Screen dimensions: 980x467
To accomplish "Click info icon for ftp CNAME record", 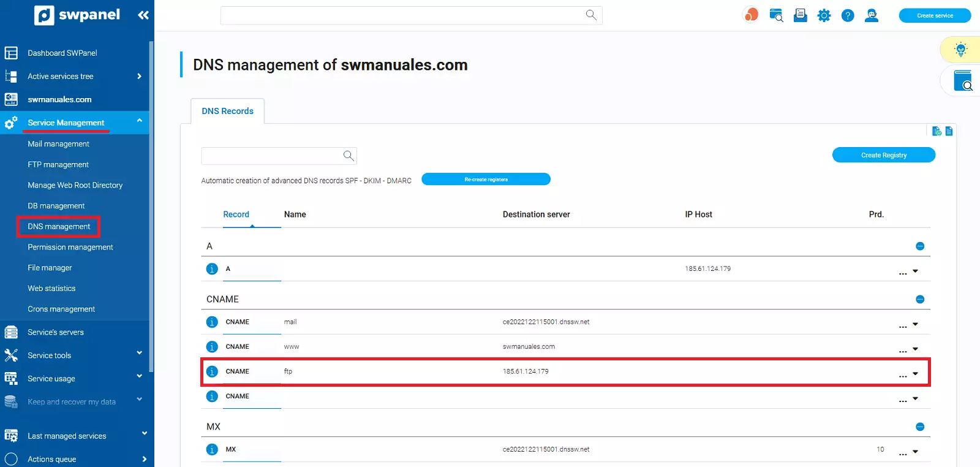I will 212,371.
